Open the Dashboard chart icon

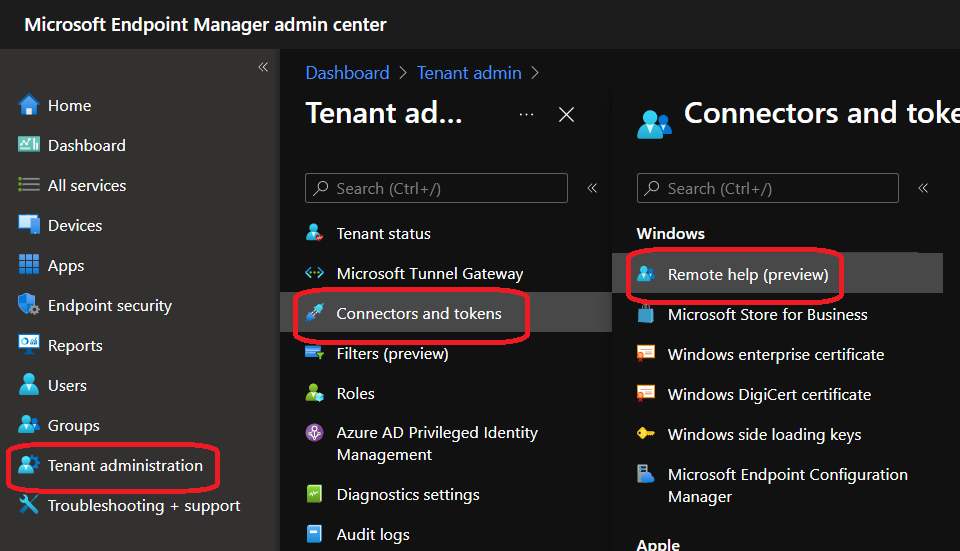[x=29, y=145]
